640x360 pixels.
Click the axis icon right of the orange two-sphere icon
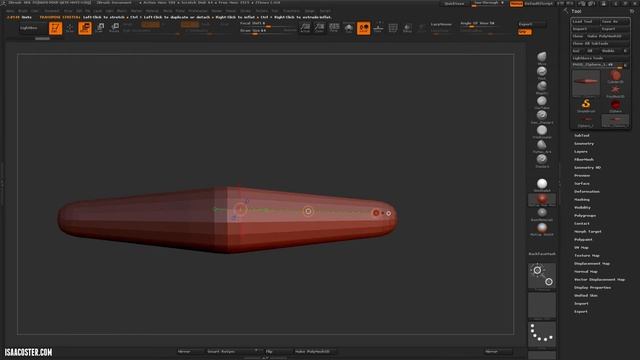click(x=378, y=28)
